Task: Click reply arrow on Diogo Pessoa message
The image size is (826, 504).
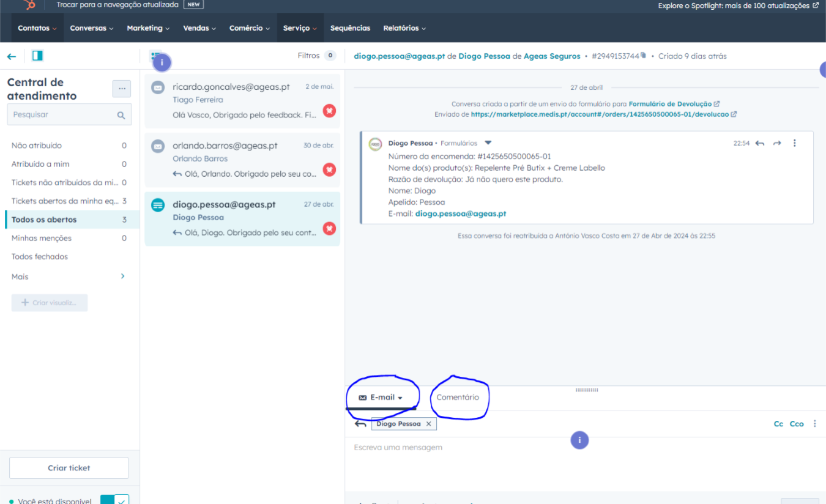Action: tap(759, 143)
